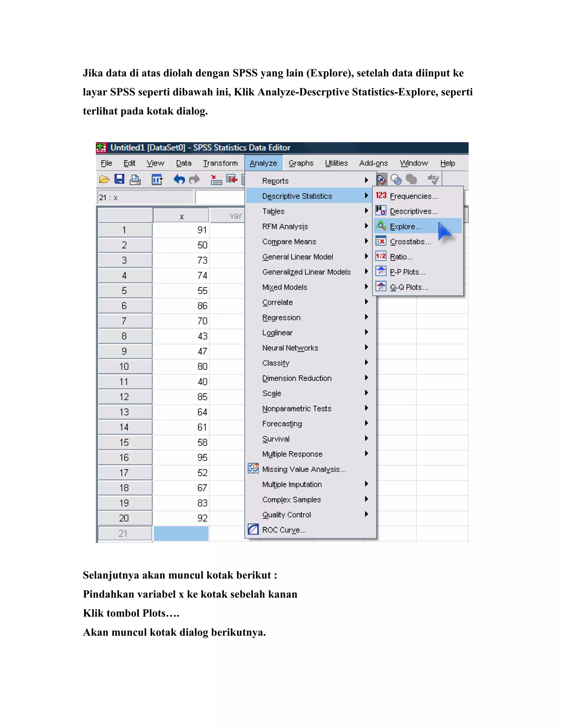Click the Undo arrow icon
Viewport: 563px width, 728px height.
[179, 180]
